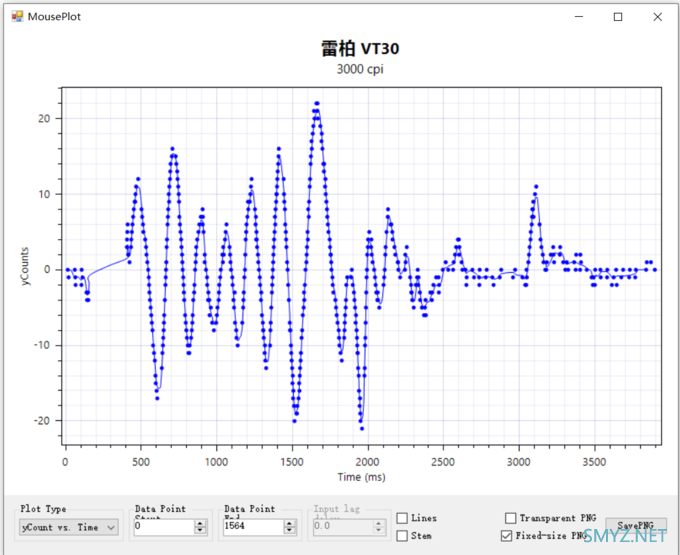Tick the Transparent PNG checkbox
The width and height of the screenshot is (680, 555).
click(510, 518)
